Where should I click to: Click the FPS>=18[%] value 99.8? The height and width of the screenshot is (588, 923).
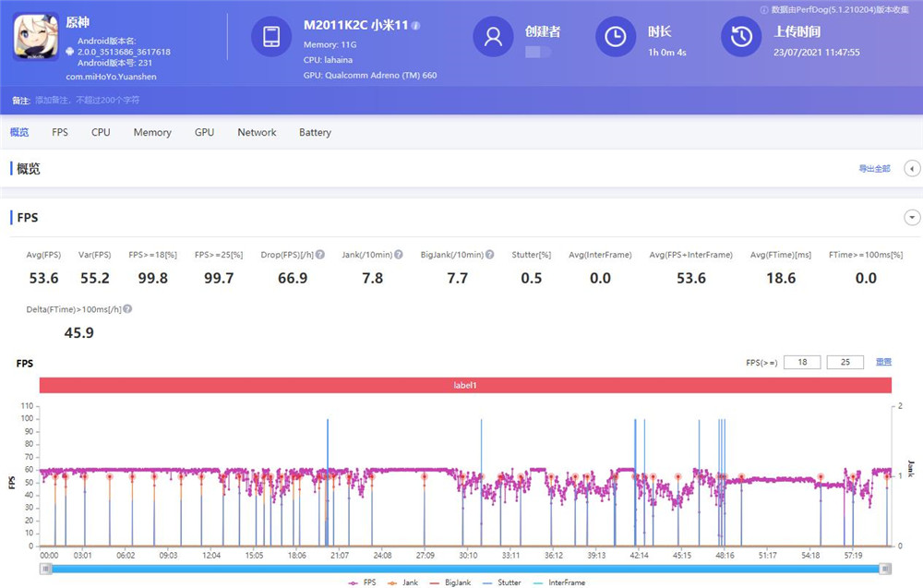[152, 278]
